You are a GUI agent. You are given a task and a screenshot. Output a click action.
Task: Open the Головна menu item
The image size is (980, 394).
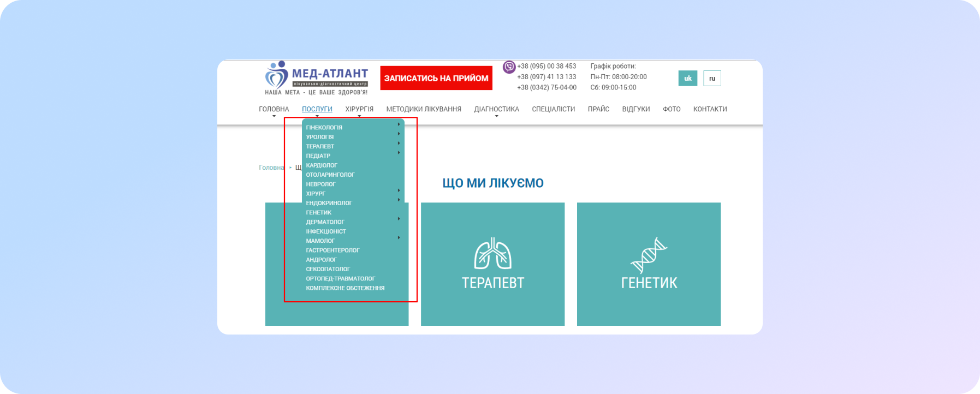(x=274, y=109)
